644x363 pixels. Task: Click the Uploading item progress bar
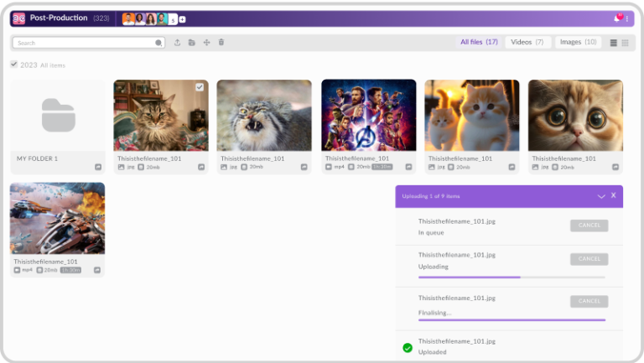[x=512, y=277]
